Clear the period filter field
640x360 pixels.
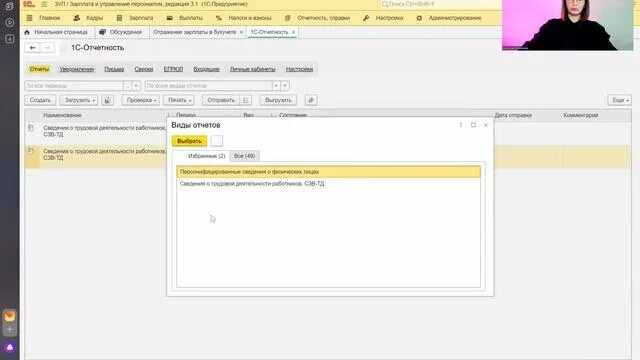136,86
